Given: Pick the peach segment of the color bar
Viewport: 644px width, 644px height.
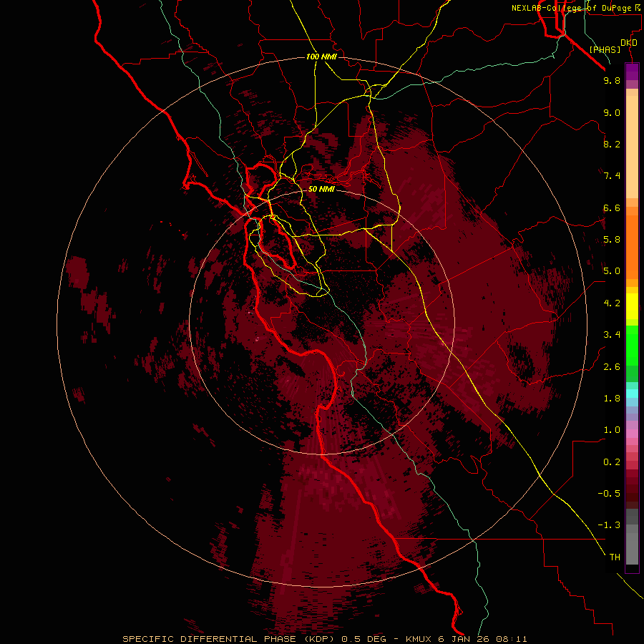Looking at the screenshot, I should [632, 147].
